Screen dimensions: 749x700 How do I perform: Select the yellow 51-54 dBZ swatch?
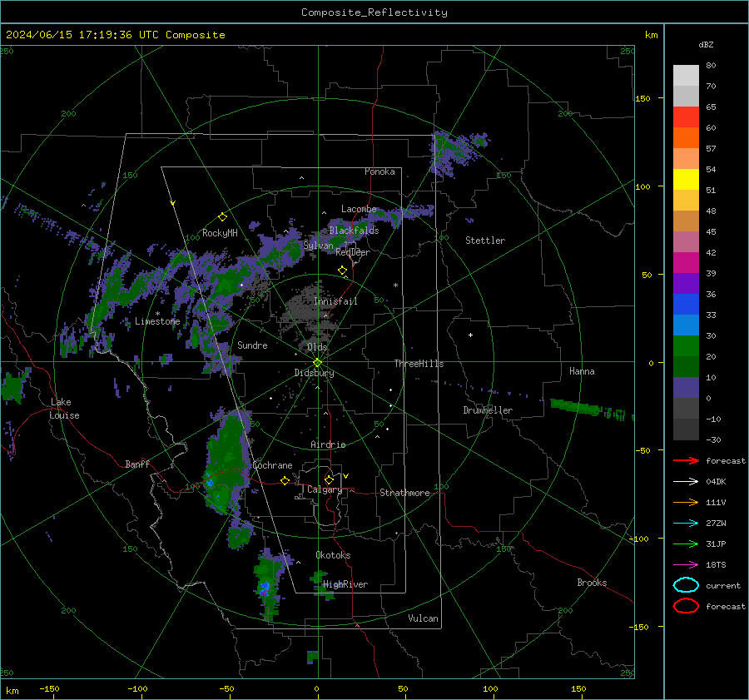(686, 180)
